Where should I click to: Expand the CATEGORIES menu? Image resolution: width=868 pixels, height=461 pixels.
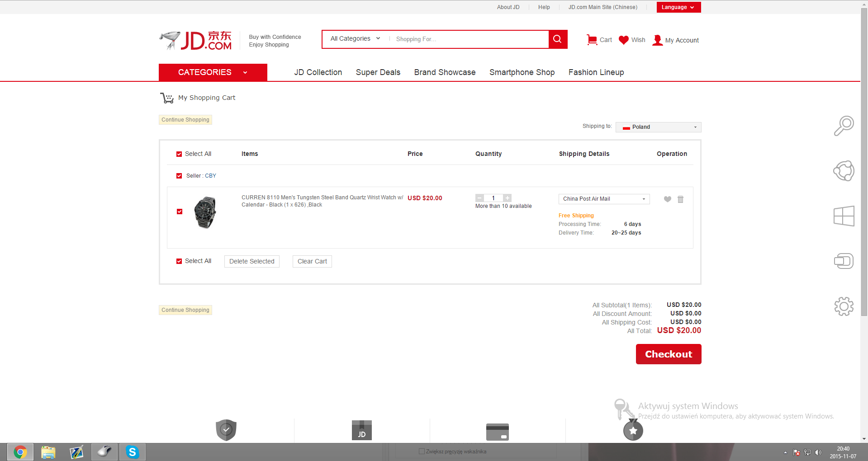pos(213,72)
